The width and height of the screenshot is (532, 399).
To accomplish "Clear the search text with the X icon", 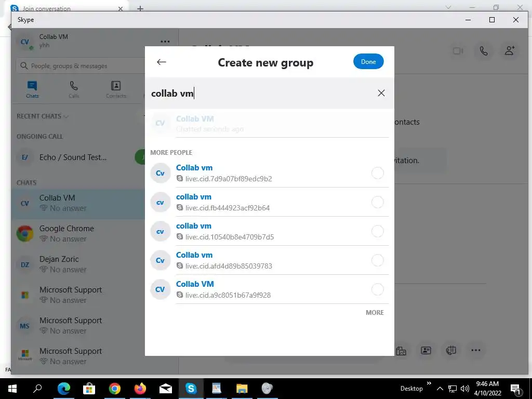I will pyautogui.click(x=381, y=93).
